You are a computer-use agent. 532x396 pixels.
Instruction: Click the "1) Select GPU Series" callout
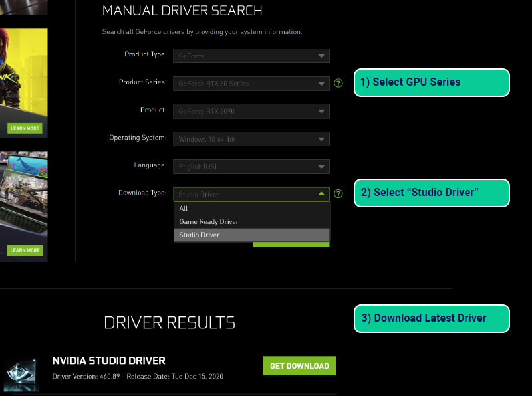pyautogui.click(x=431, y=82)
